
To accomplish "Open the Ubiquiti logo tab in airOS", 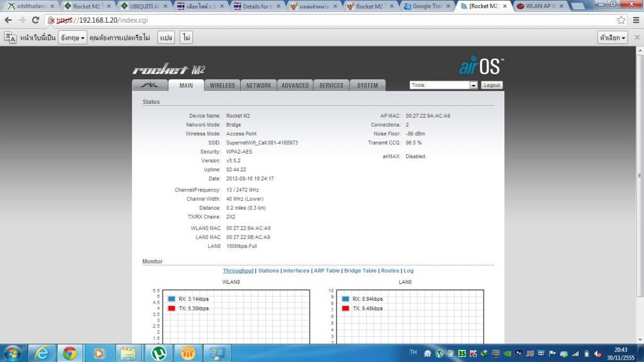I will (x=150, y=85).
